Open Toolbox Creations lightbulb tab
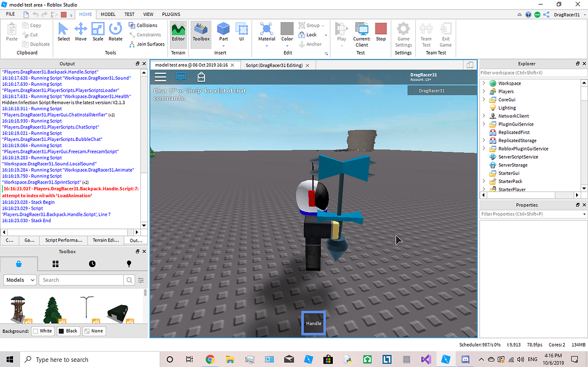This screenshot has width=588, height=367. (129, 264)
